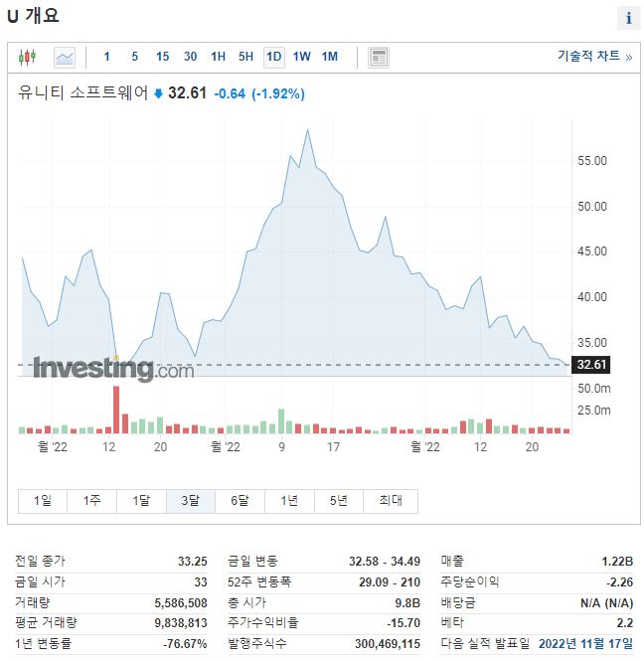Open the 기술적 차트 link
This screenshot has height=662, width=644.
[x=594, y=56]
